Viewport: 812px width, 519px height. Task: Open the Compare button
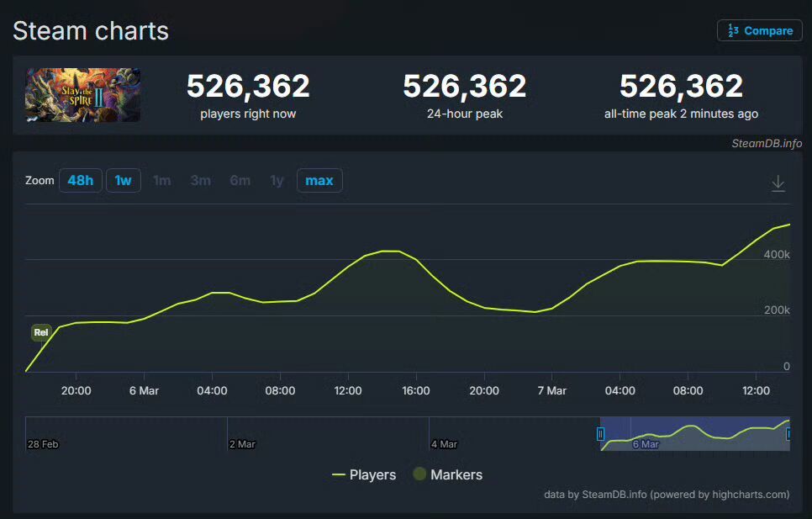pos(759,30)
